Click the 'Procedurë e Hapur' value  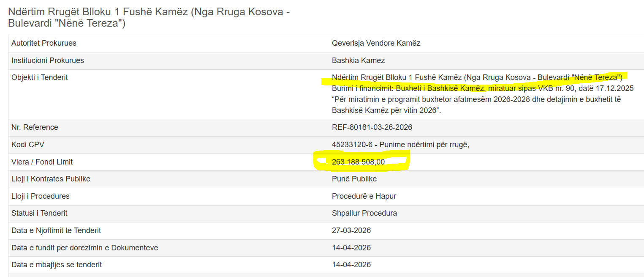[364, 196]
